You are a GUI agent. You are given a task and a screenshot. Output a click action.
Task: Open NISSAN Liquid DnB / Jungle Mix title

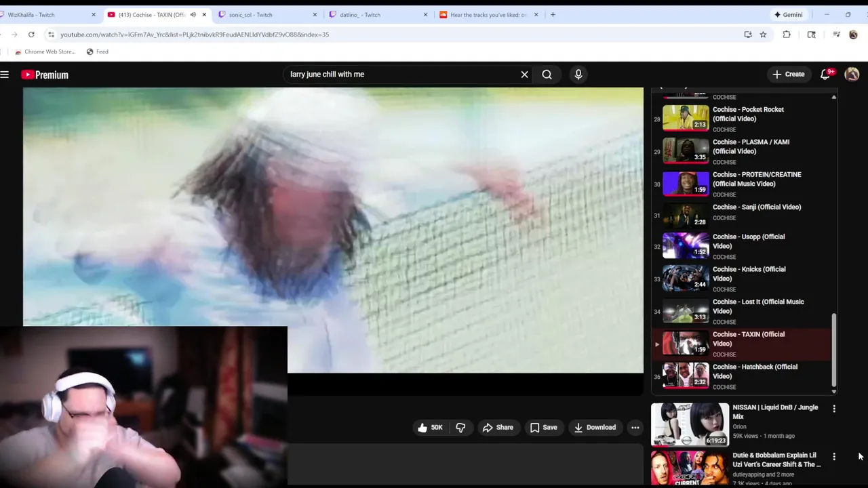point(775,412)
